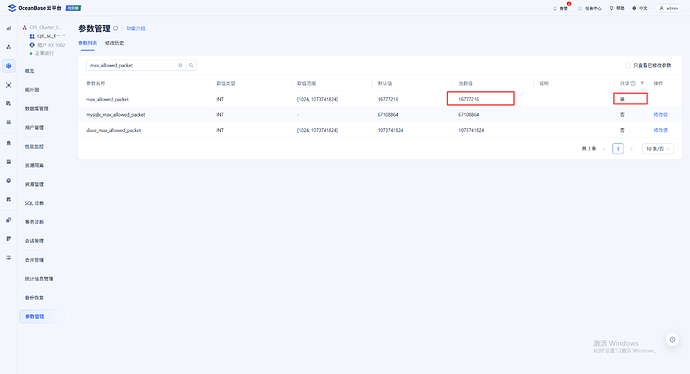
Task: Expand the cpl_sc_t tenant selector
Action: pyautogui.click(x=48, y=36)
